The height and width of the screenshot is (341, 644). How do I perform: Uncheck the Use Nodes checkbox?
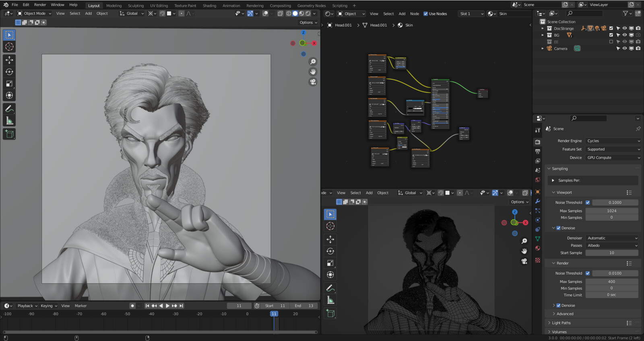426,14
